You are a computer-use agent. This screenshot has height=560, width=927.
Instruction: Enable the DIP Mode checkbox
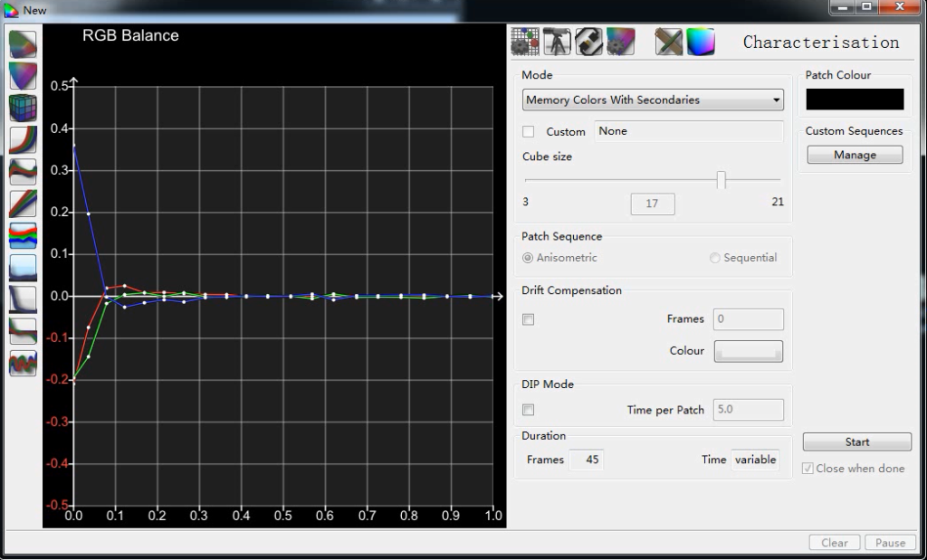click(x=529, y=410)
